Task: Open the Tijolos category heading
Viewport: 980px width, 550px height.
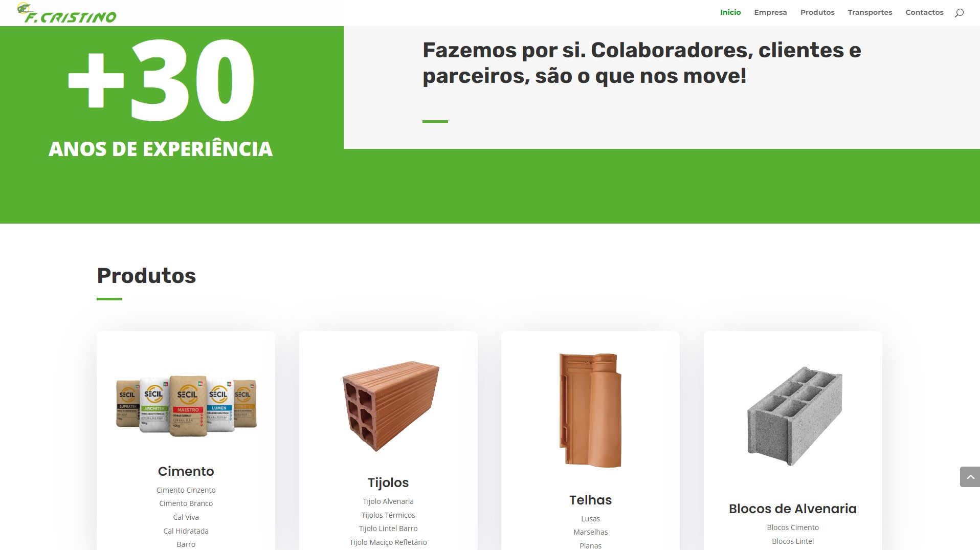Action: coord(388,482)
